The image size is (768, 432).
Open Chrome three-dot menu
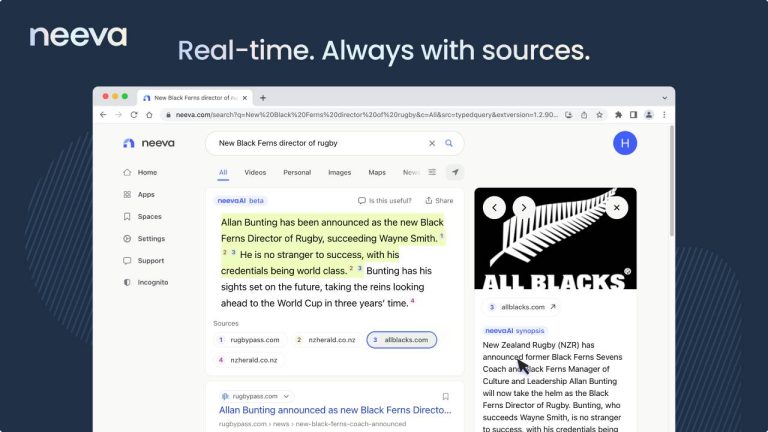pyautogui.click(x=664, y=115)
